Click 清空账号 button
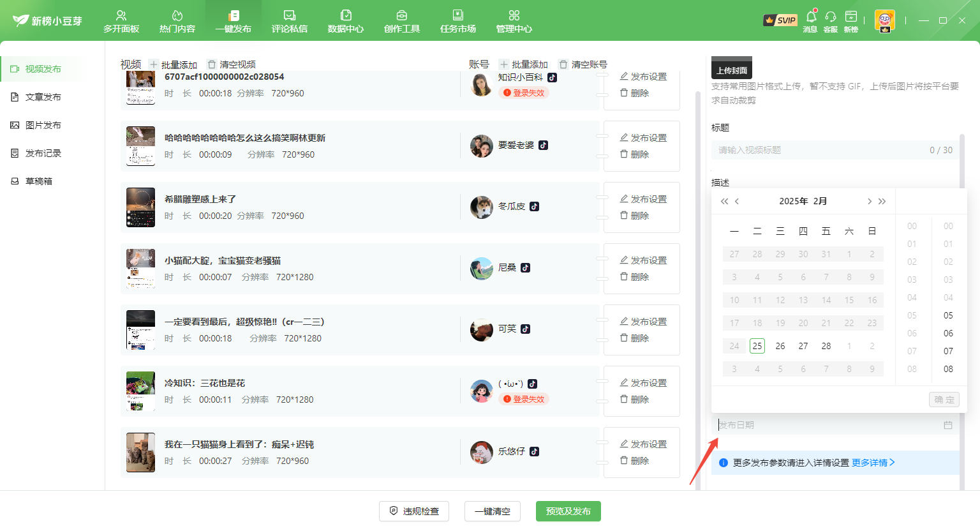The width and height of the screenshot is (980, 531). 583,64
